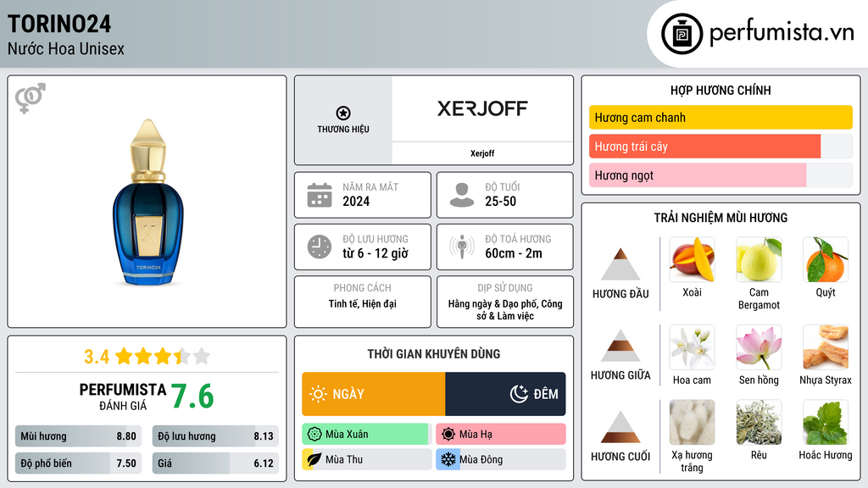Click the calendar icon beside Năm ra mắt

point(319,195)
